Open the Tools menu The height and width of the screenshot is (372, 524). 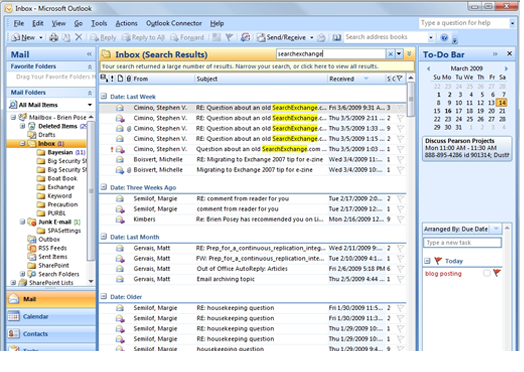point(99,23)
